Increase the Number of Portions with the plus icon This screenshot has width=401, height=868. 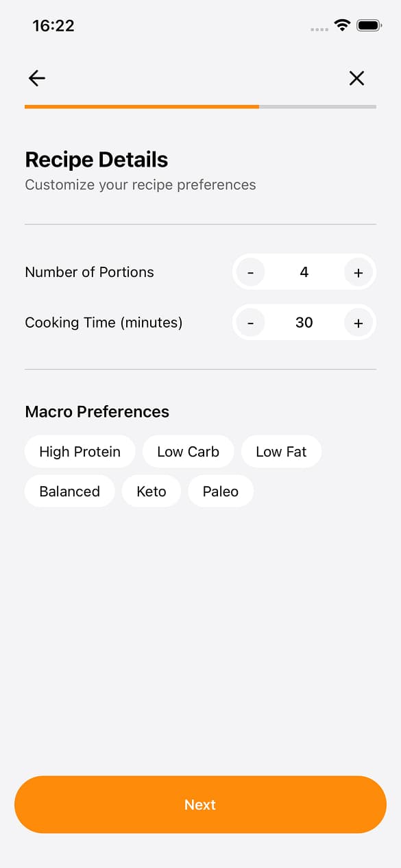(x=358, y=272)
